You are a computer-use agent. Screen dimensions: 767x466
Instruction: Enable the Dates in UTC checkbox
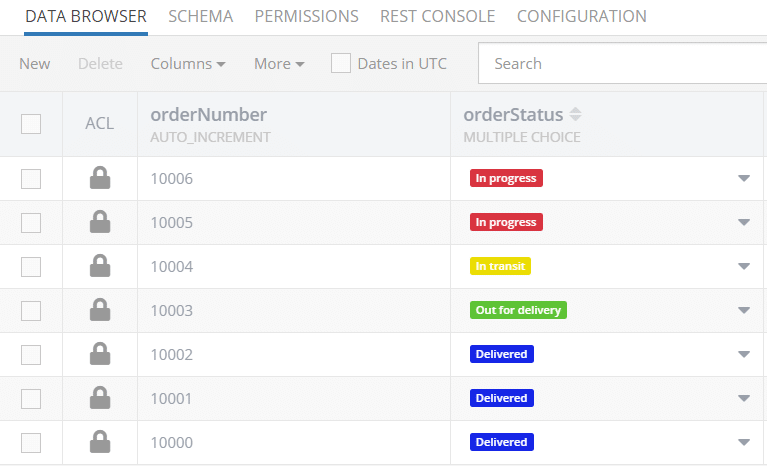pyautogui.click(x=340, y=63)
